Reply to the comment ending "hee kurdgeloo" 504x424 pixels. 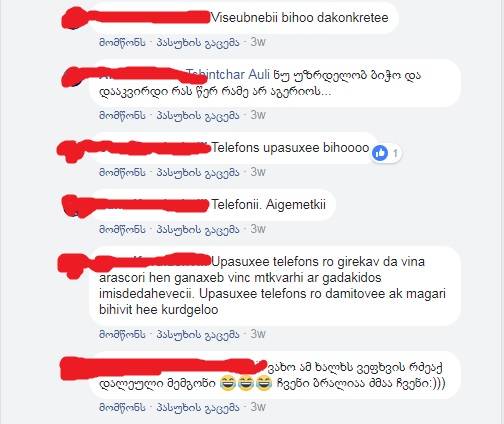[x=198, y=334]
